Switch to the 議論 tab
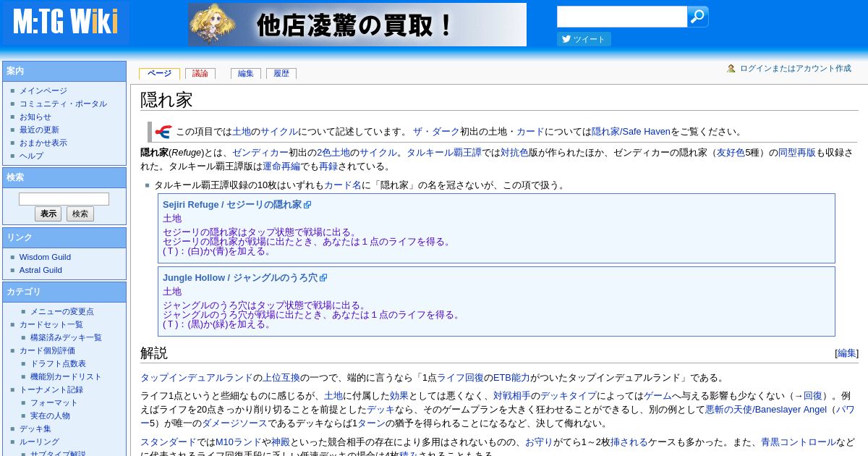The width and height of the screenshot is (868, 456). [x=200, y=74]
